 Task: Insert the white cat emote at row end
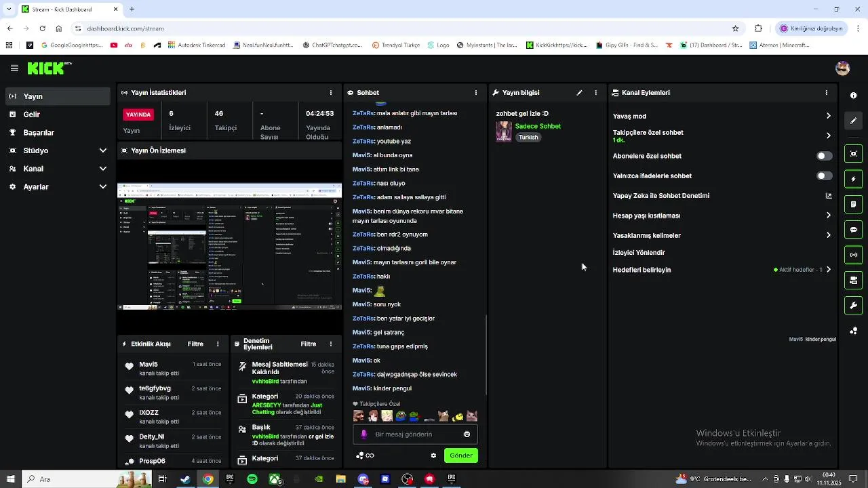[472, 416]
